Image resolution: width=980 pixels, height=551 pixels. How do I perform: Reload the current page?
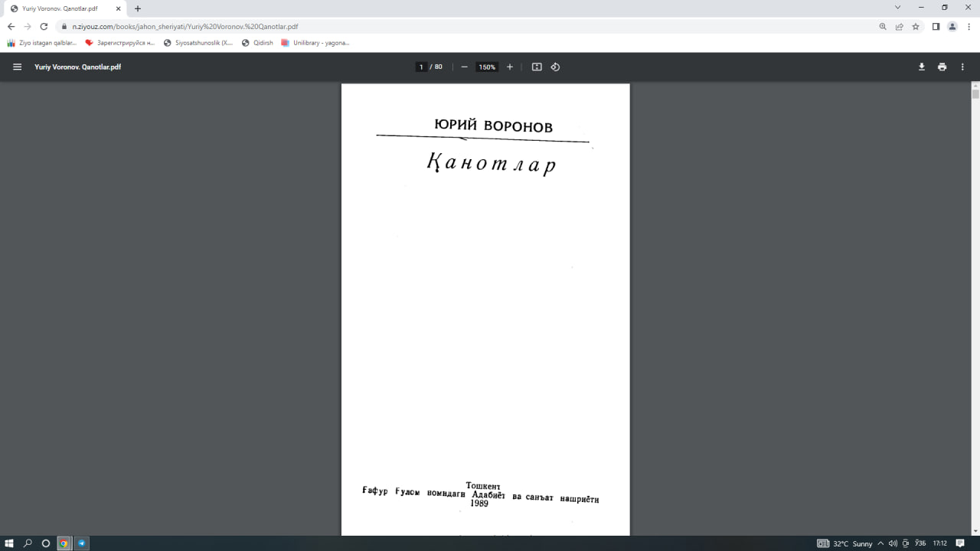44,25
